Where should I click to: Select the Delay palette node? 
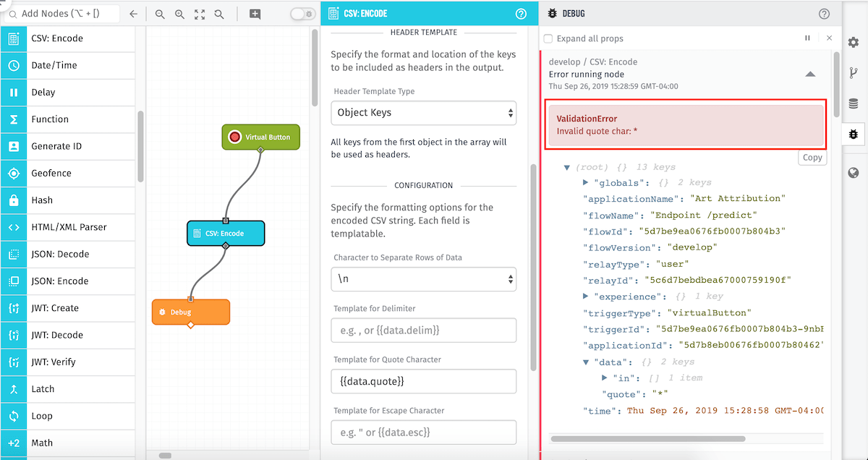68,93
